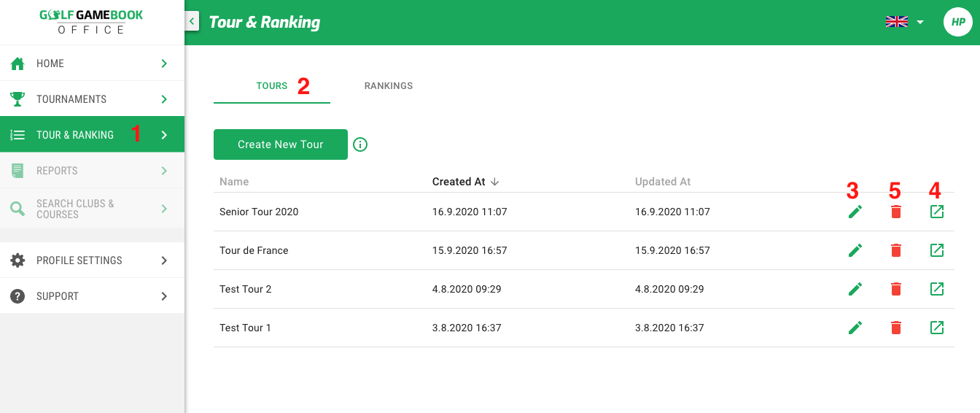Expand the Profile Settings chevron

pyautogui.click(x=164, y=260)
